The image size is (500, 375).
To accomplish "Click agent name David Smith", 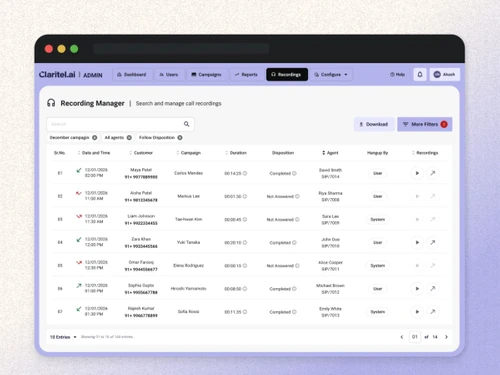I will click(x=330, y=170).
